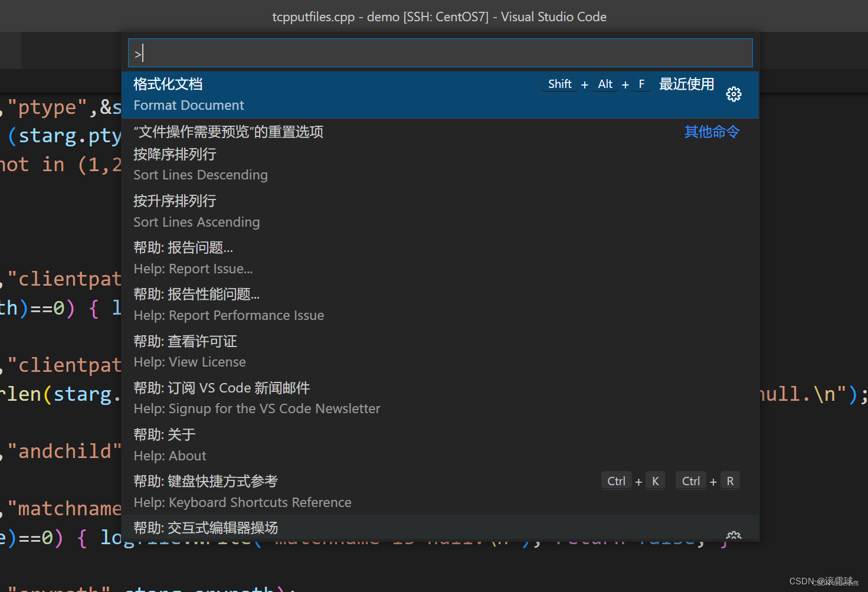Click the 最近使用 label

[x=686, y=84]
